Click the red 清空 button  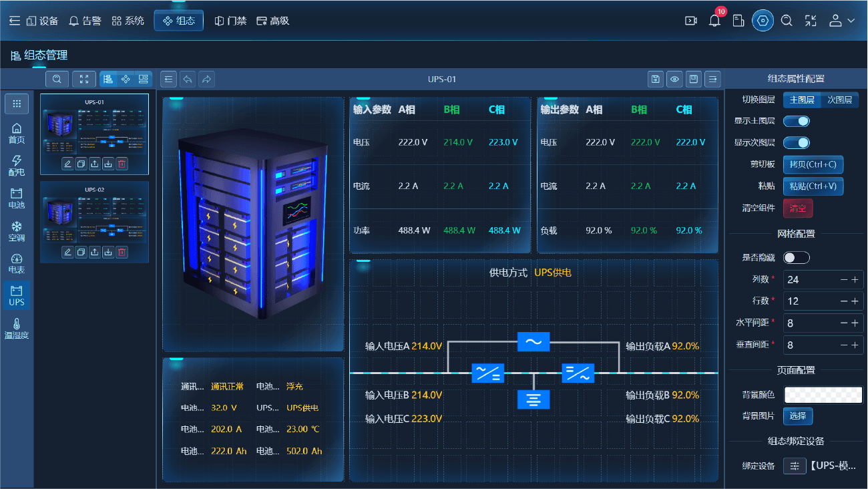(x=798, y=208)
